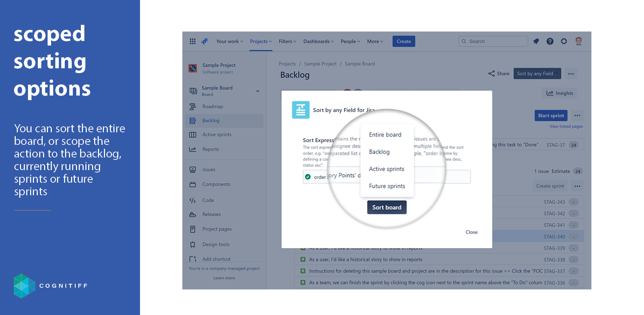
Task: Click the Create button
Action: 404,41
